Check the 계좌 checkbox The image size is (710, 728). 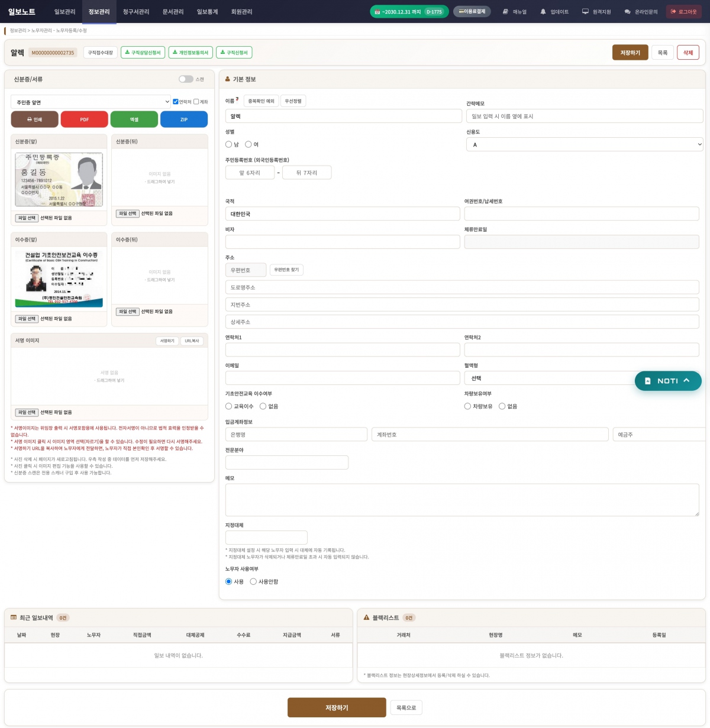(196, 102)
